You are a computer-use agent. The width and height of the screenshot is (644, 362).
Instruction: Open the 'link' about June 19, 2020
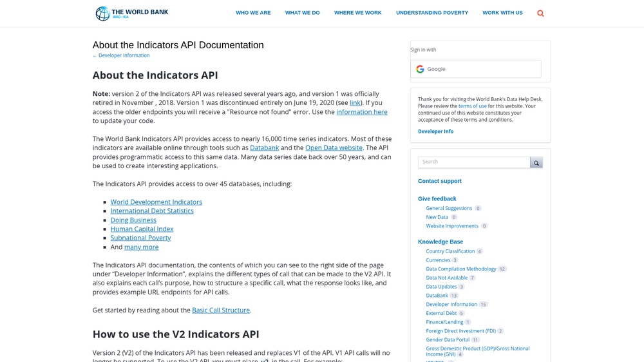[355, 102]
